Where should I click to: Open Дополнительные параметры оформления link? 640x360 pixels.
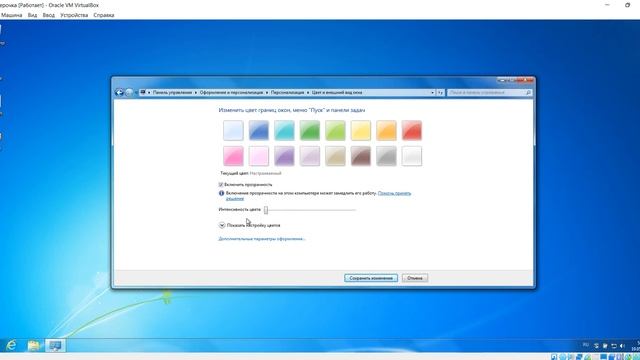tap(262, 239)
